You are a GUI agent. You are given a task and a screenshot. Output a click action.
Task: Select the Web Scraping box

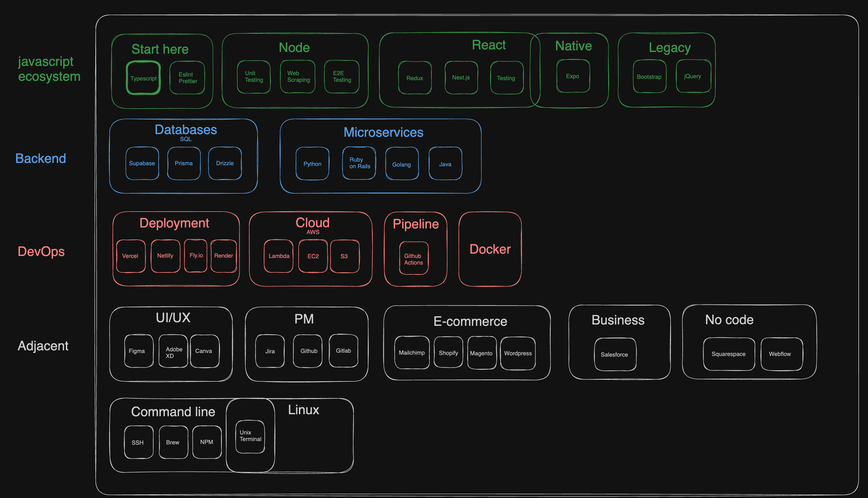298,76
